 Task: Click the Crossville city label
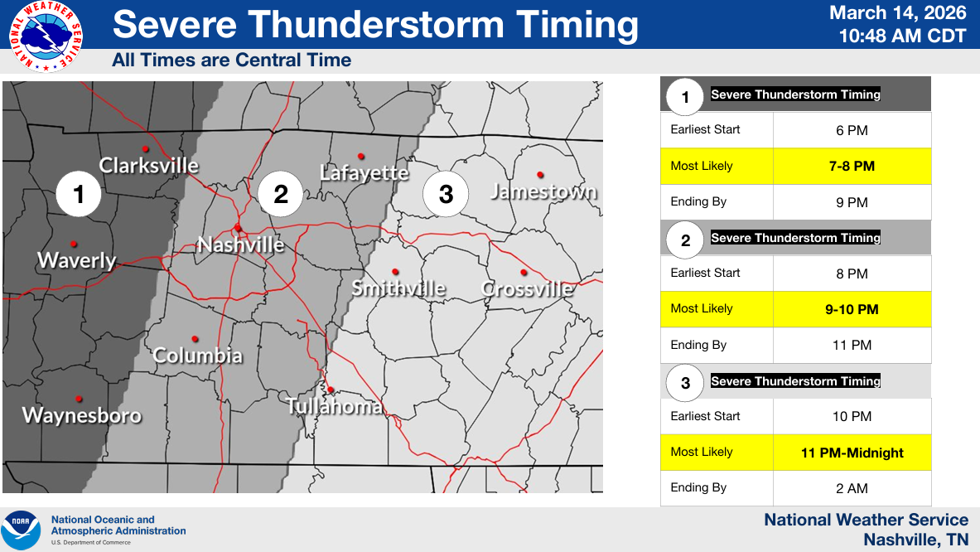tap(528, 289)
